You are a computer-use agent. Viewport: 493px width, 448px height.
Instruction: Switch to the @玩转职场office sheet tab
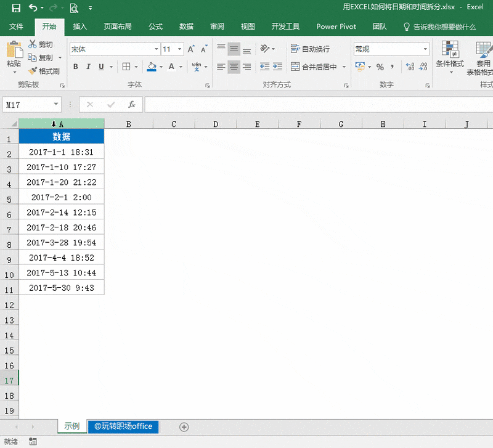[x=123, y=426]
